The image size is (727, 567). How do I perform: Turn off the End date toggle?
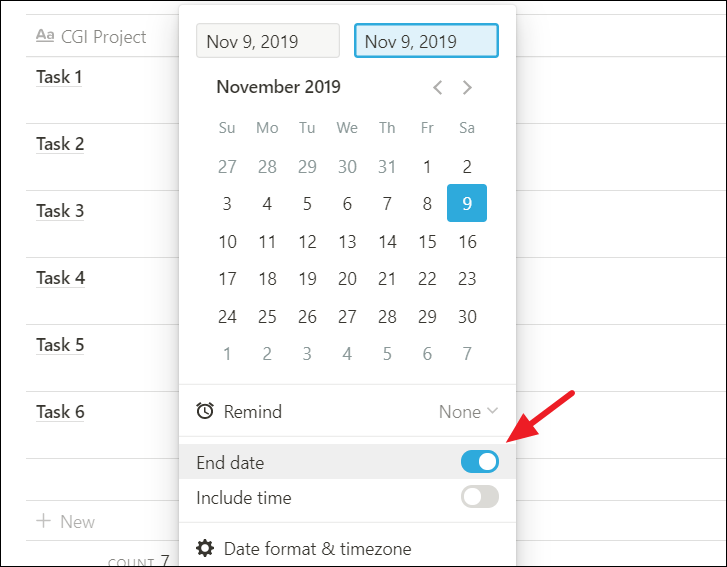pos(480,462)
